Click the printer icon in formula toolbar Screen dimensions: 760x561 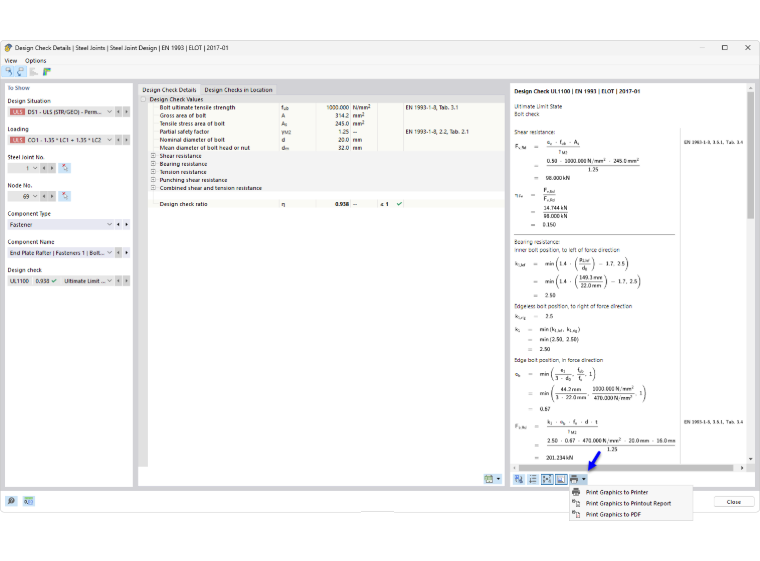pyautogui.click(x=574, y=479)
